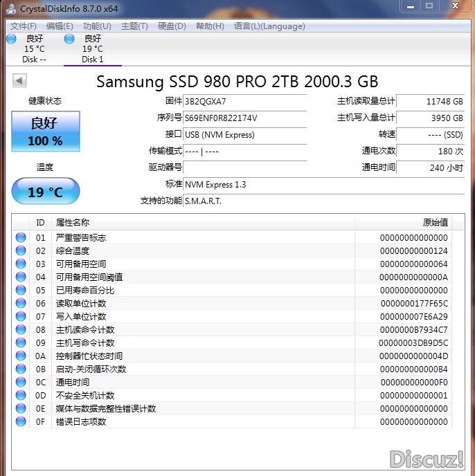Click raw value 000000007E6A29
This screenshot has height=476, width=475.
(414, 317)
